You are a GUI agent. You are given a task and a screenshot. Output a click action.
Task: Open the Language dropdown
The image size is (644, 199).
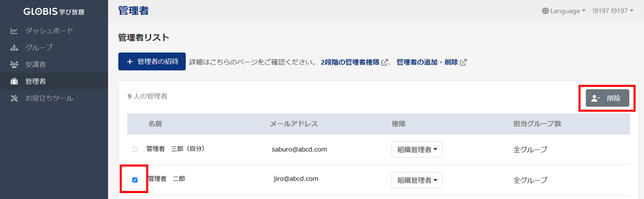[564, 11]
